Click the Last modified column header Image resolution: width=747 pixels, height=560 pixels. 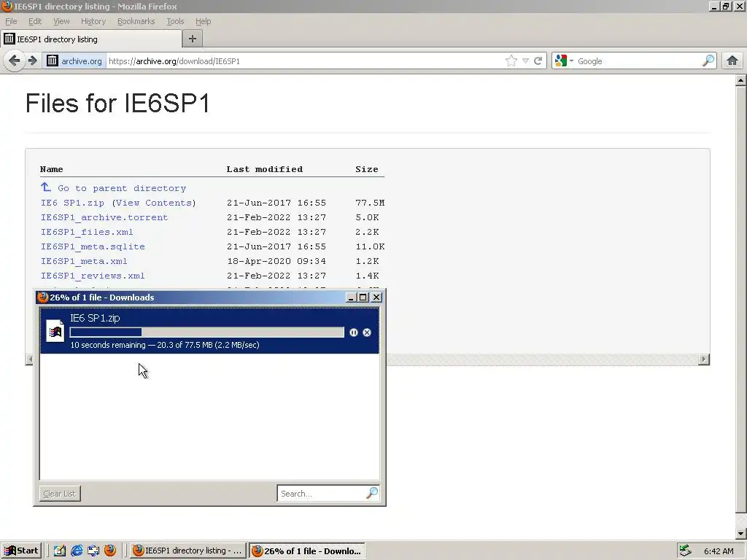(264, 169)
